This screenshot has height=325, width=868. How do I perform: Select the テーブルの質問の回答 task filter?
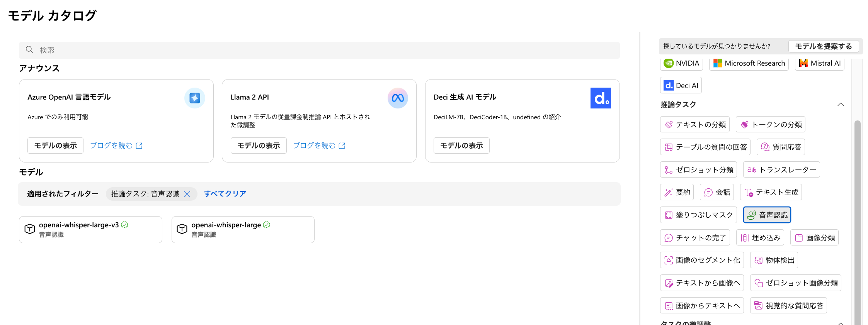(705, 147)
